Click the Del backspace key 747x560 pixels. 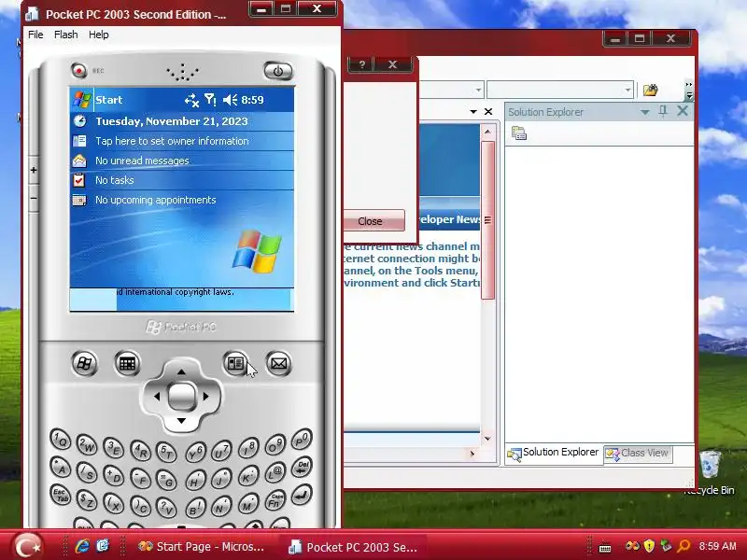tap(302, 468)
